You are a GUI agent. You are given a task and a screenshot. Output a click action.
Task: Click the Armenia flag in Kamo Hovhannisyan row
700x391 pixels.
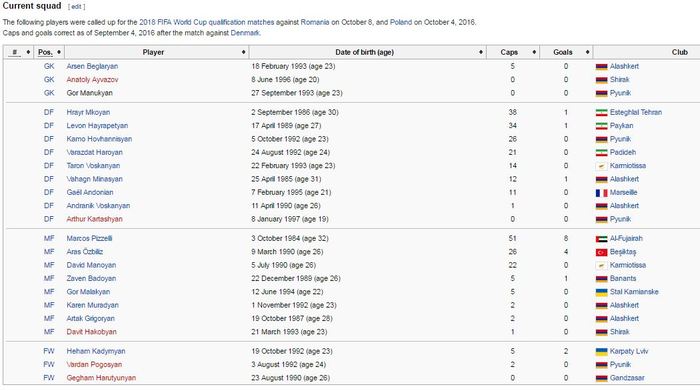click(601, 139)
